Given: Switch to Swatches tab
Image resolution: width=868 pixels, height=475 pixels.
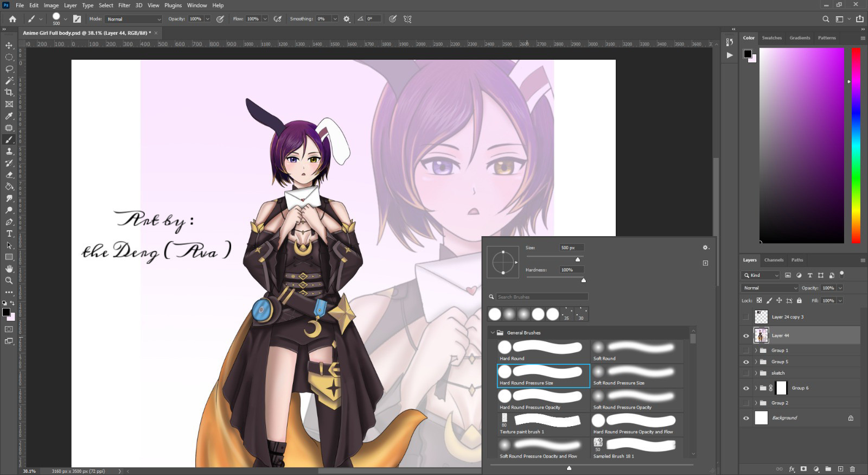Looking at the screenshot, I should click(x=771, y=38).
